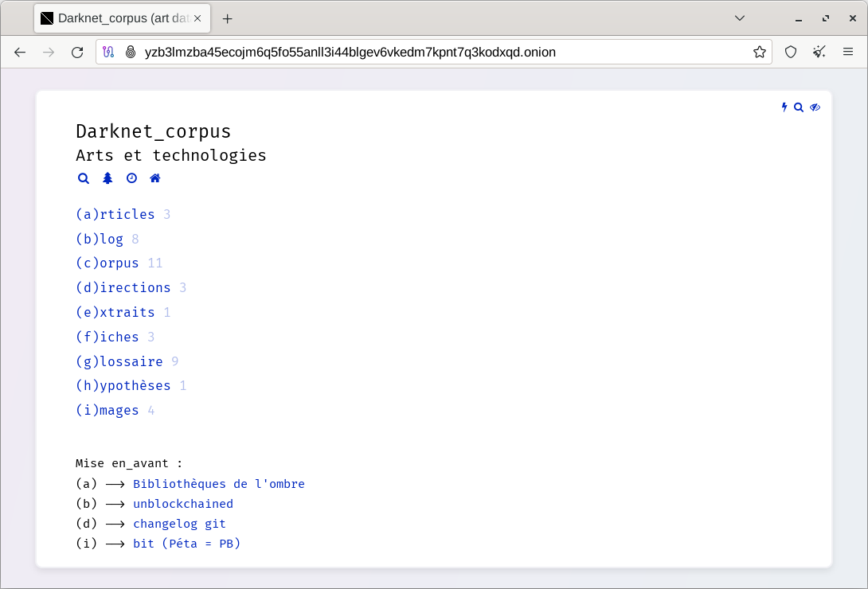This screenshot has height=589, width=868.
Task: Open the Tor circuit icon in address bar
Action: point(109,53)
